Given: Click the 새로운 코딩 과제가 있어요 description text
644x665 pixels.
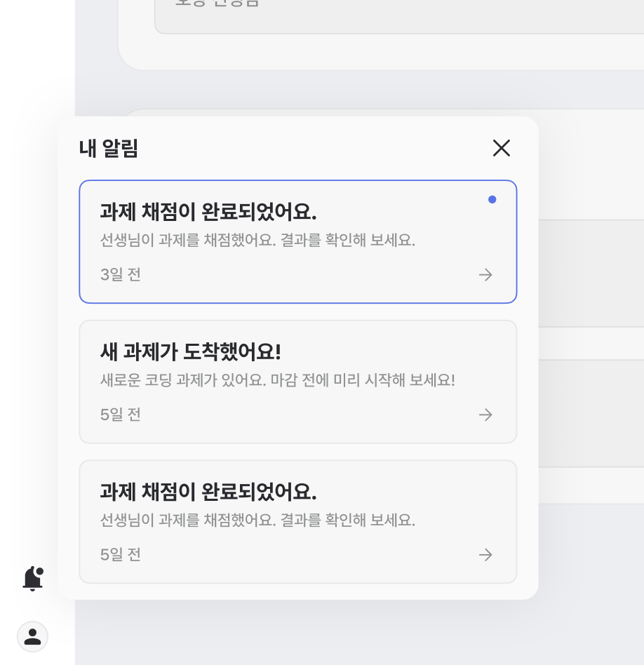Looking at the screenshot, I should tap(277, 380).
